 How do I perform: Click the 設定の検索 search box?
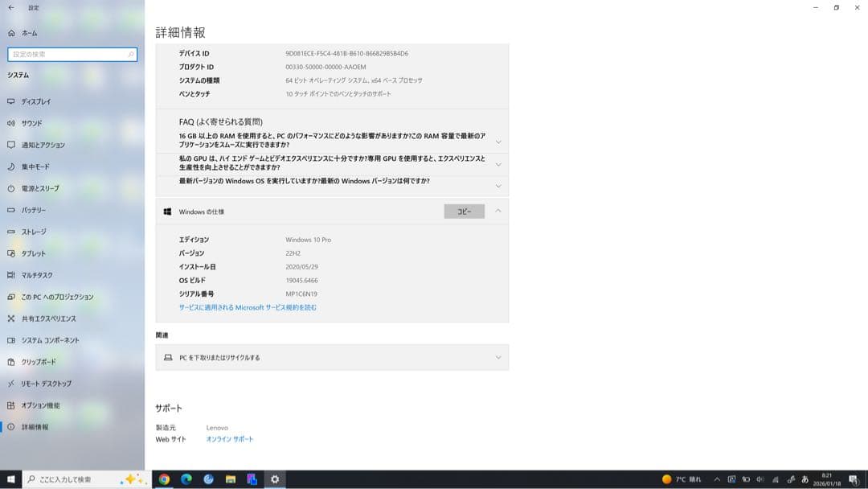coord(72,55)
